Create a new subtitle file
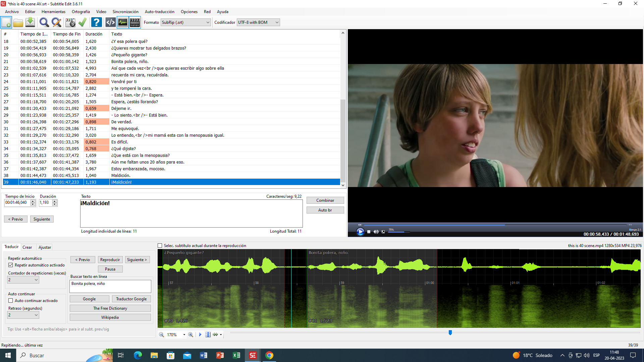This screenshot has width=644, height=362. 6,22
